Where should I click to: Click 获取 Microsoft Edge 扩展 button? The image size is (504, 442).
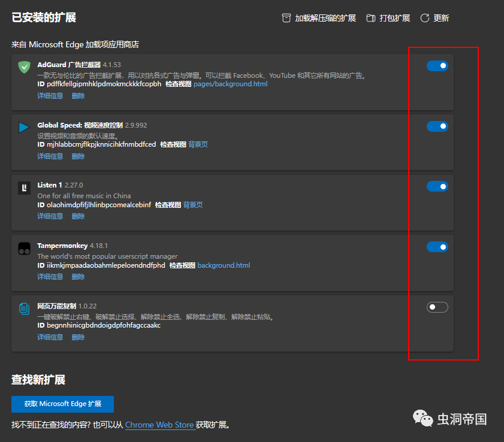63,404
